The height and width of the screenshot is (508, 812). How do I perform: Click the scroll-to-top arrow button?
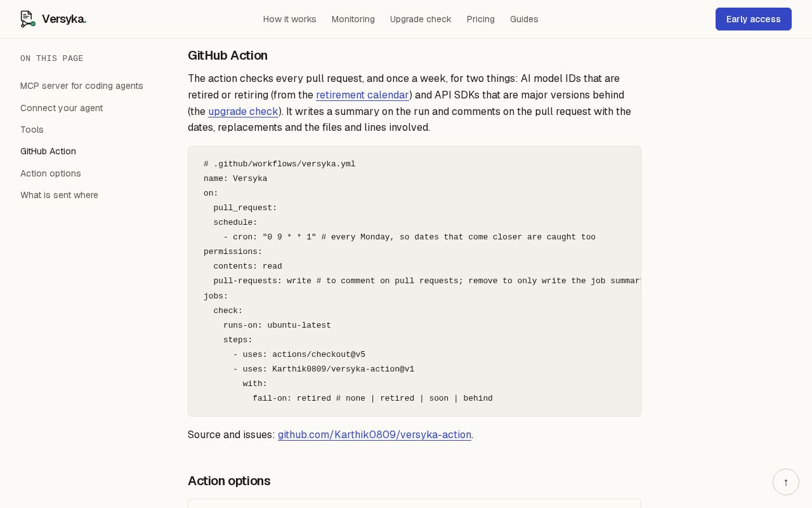point(786,482)
